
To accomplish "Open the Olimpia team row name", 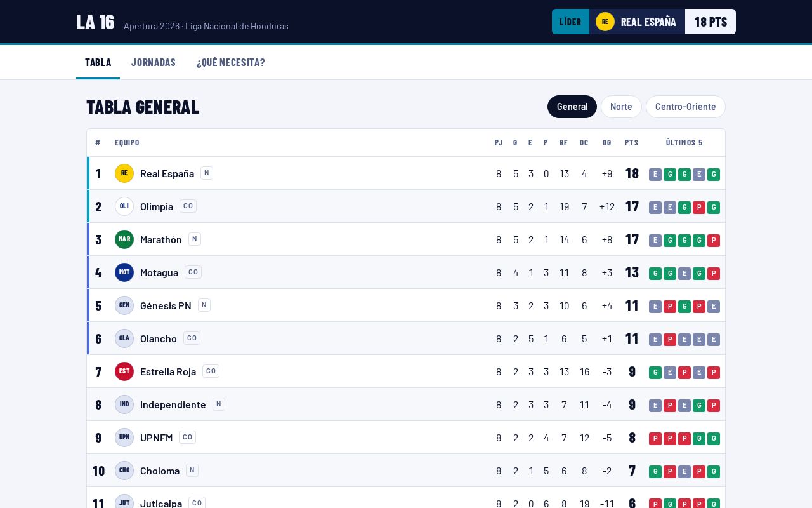I will pos(157,206).
